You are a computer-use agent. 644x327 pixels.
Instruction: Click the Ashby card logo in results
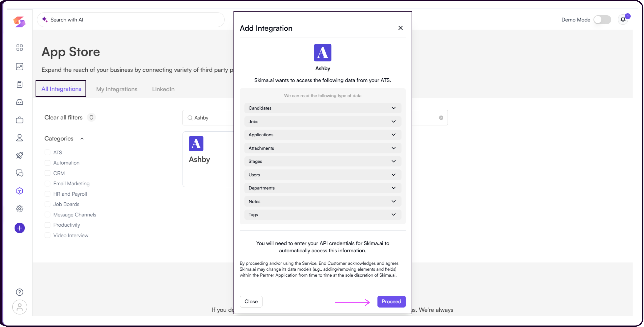click(x=196, y=143)
